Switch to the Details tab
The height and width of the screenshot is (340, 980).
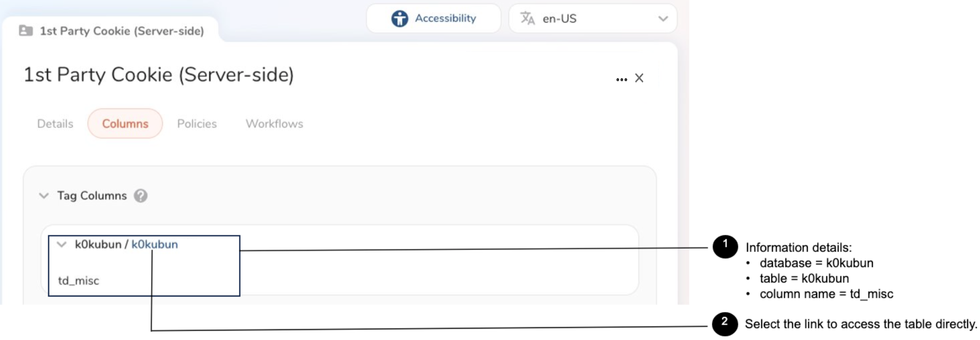click(55, 124)
